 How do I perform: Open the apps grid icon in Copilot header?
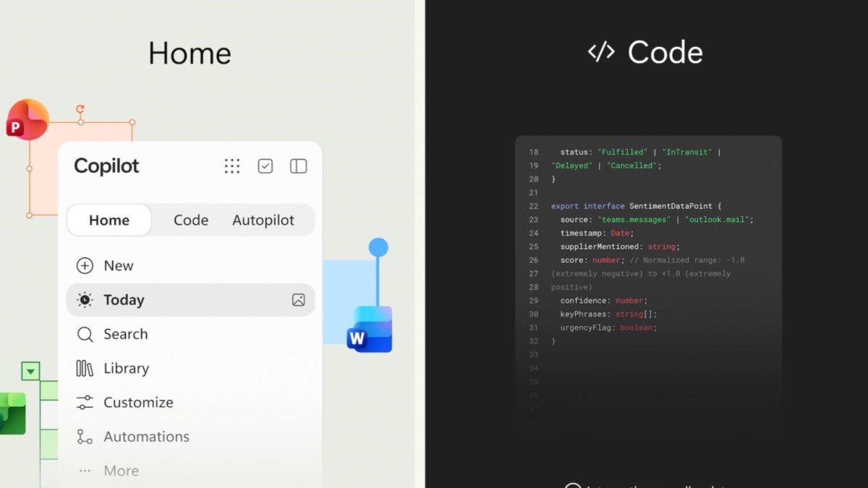232,166
